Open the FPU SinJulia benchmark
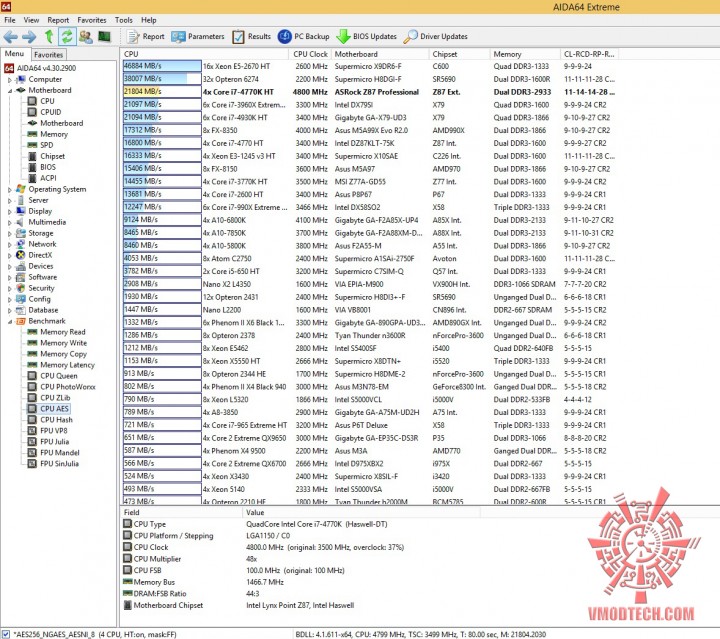The width and height of the screenshot is (720, 639). 53,464
